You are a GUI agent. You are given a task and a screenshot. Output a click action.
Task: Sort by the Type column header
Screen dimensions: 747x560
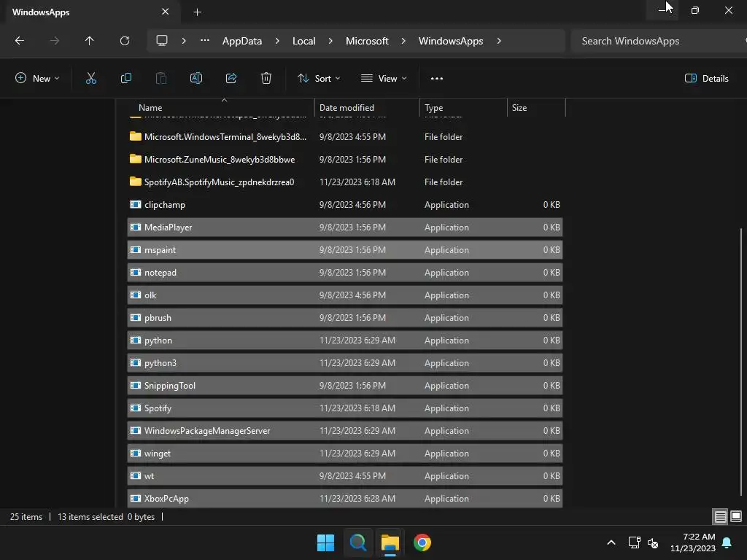coord(463,108)
